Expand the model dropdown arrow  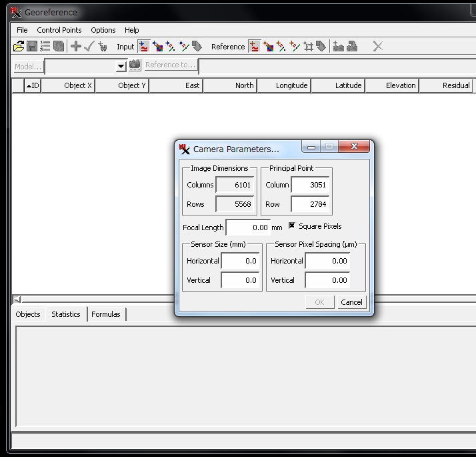(x=121, y=66)
